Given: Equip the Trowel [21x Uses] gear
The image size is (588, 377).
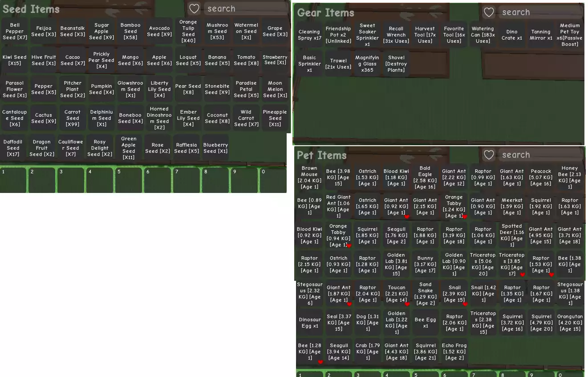Looking at the screenshot, I should coord(338,64).
